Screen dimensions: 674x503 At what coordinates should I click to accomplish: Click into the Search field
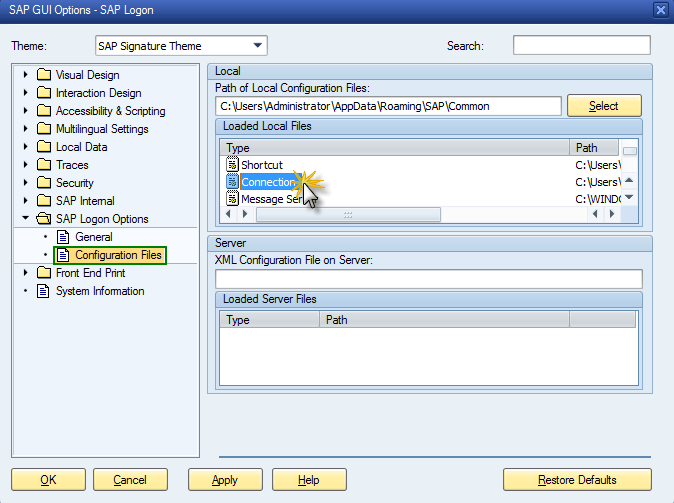point(582,45)
